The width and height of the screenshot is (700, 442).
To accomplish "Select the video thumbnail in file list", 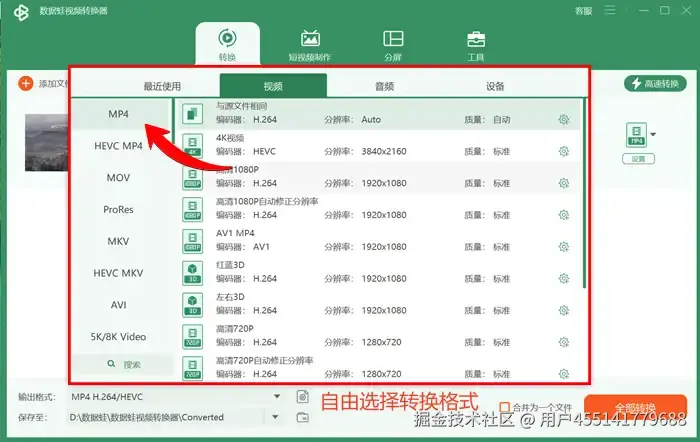I will [46, 142].
